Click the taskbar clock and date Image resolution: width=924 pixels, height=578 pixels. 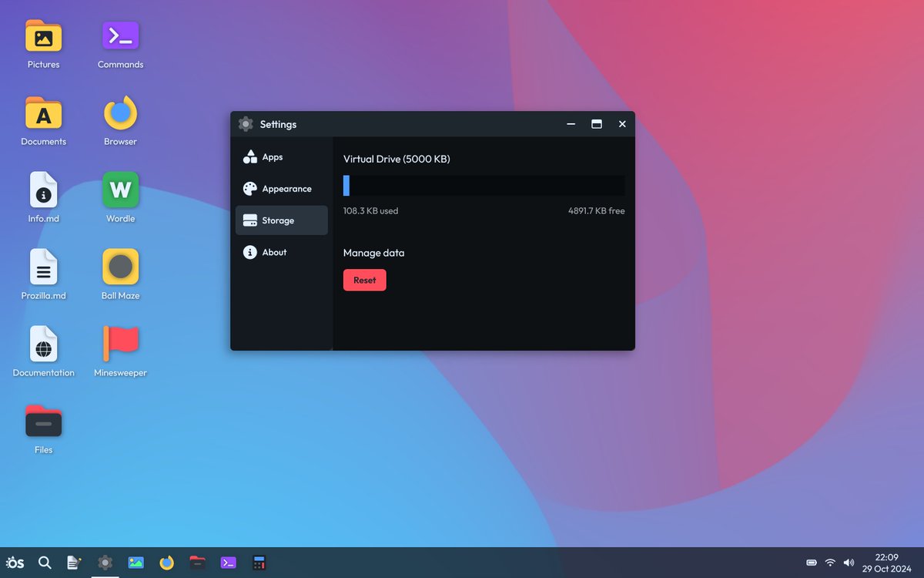(x=886, y=563)
